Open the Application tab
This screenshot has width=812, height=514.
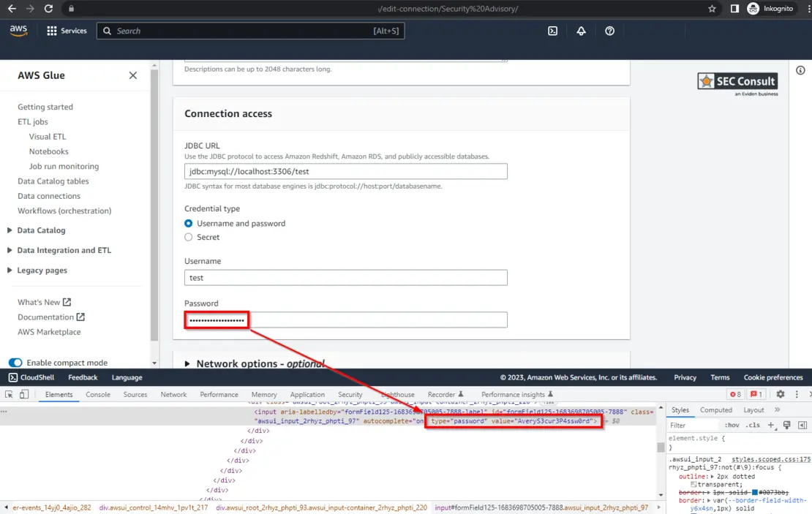pyautogui.click(x=307, y=394)
